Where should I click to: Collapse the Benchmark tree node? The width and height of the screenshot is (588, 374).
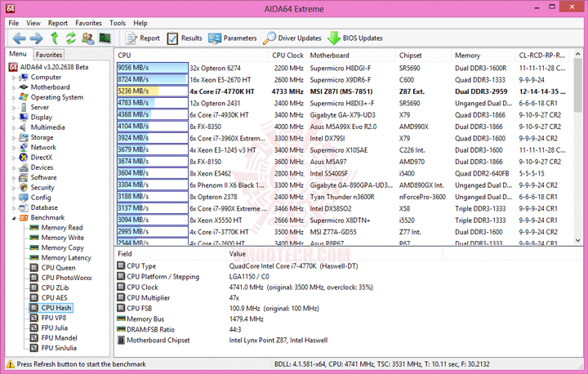(14, 218)
